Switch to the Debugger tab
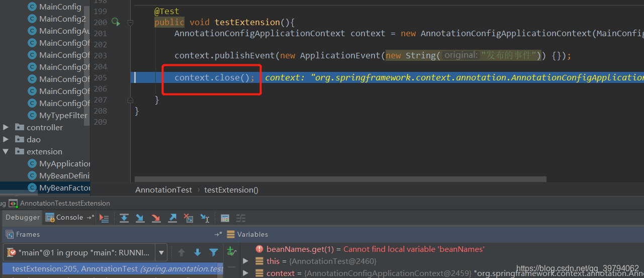The width and height of the screenshot is (644, 278). click(x=23, y=218)
